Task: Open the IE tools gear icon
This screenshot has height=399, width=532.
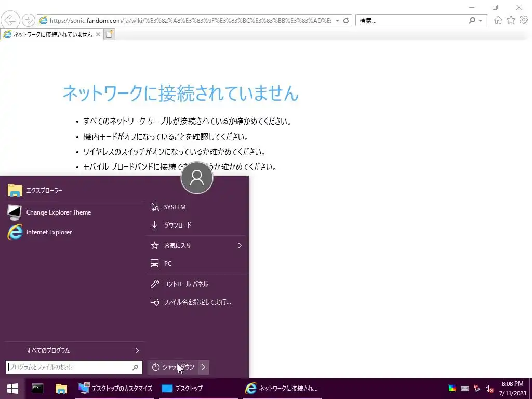Action: 524,20
